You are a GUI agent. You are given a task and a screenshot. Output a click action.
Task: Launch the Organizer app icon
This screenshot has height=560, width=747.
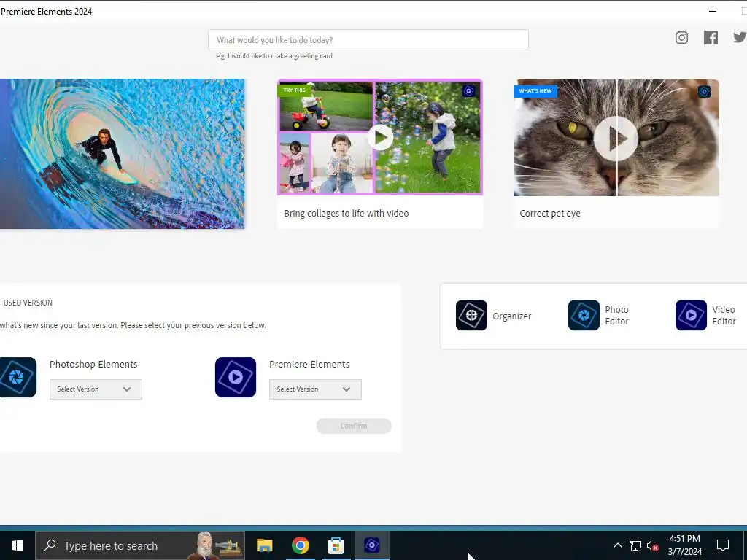471,315
